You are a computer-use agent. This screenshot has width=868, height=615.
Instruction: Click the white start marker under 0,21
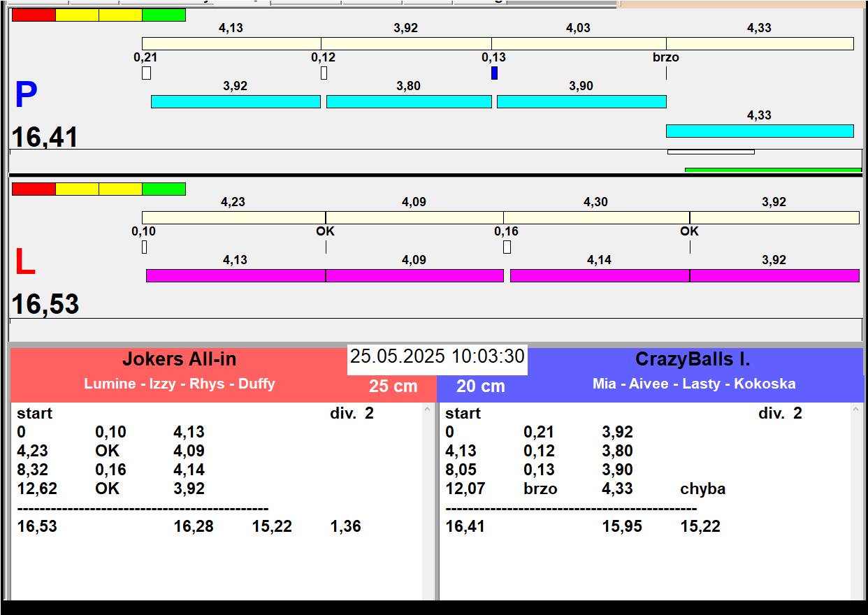point(146,73)
